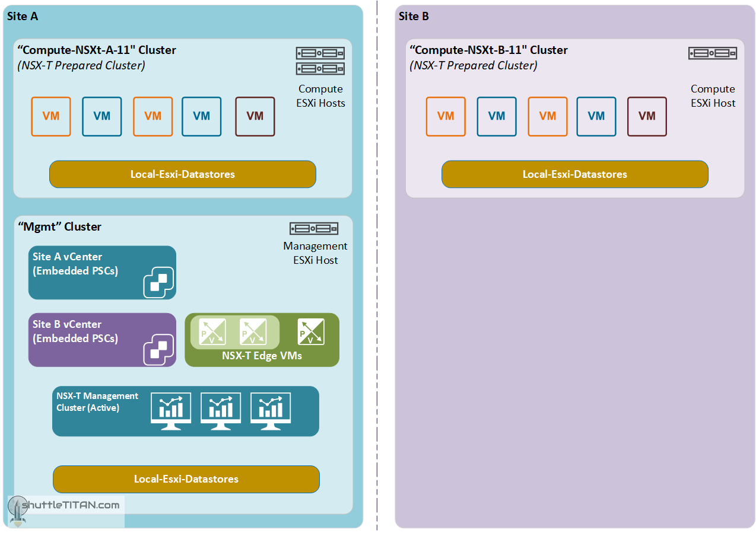The height and width of the screenshot is (533, 756).
Task: Click the Site B vCenter icon
Action: point(158,350)
